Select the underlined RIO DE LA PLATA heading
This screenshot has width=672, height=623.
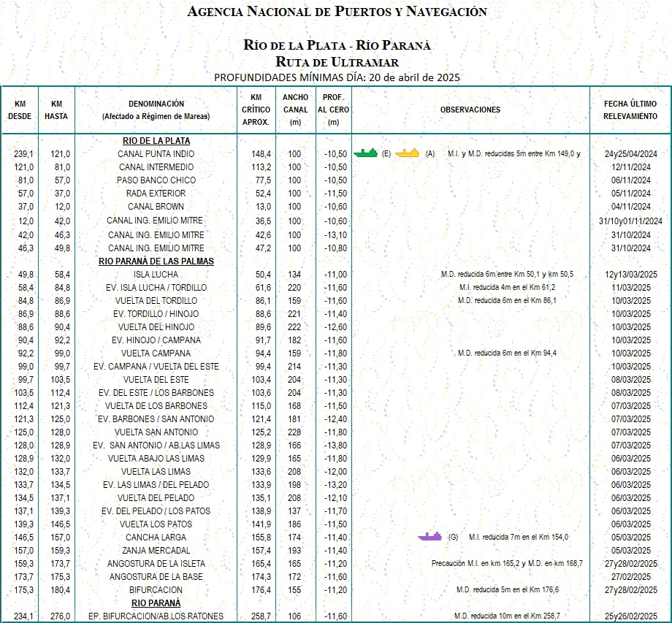156,140
